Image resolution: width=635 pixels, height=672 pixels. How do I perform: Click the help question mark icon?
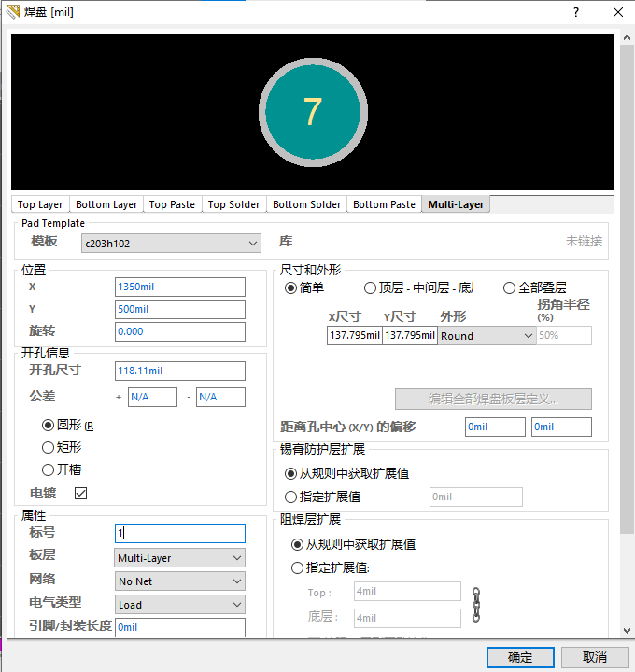[576, 12]
